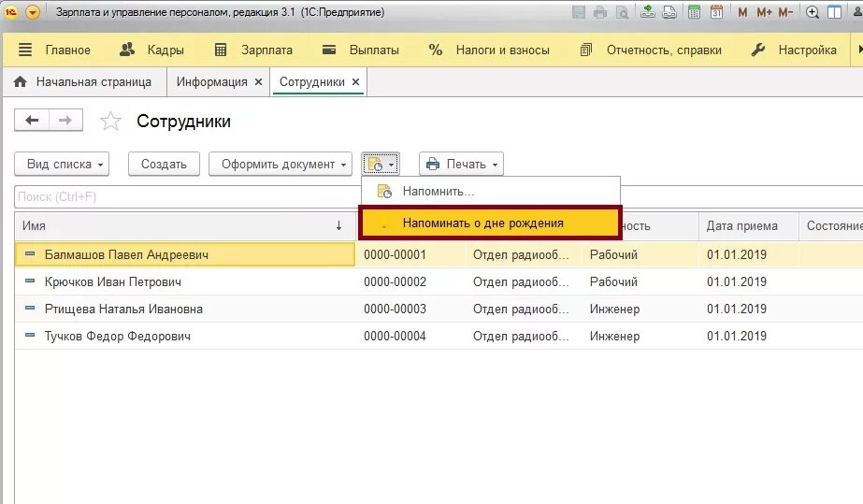Open the Выплаты section
The image size is (863, 504).
pos(361,50)
